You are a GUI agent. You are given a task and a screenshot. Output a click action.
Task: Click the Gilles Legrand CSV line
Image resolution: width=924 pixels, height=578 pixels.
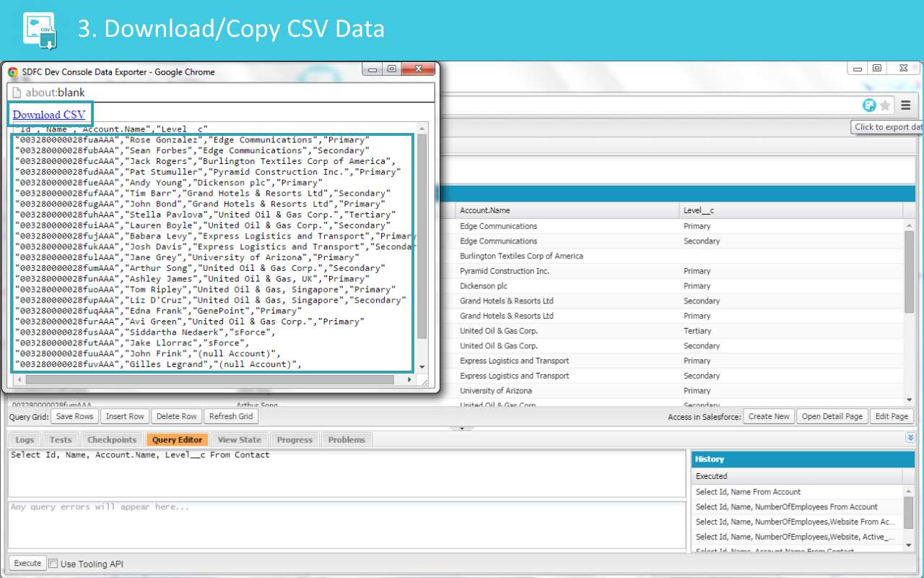click(x=157, y=364)
